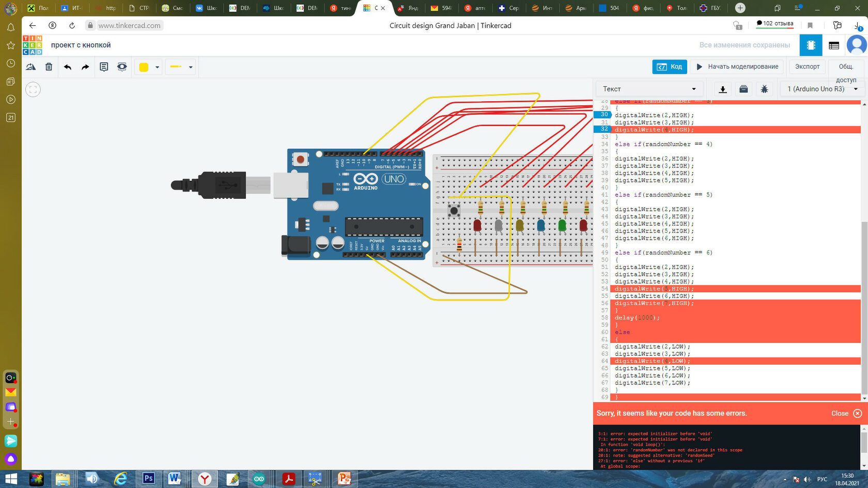Expand the Текст editor mode dropdown

649,89
